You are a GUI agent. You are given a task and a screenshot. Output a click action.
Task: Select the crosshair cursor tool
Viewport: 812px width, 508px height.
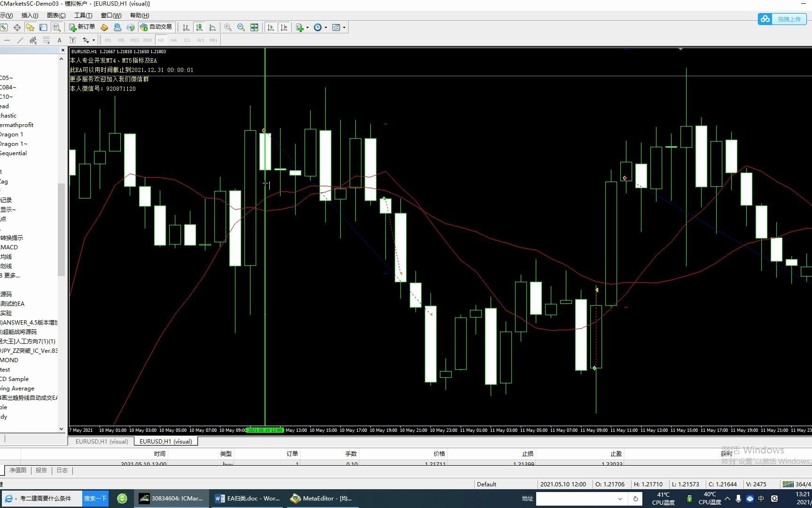coord(17,27)
